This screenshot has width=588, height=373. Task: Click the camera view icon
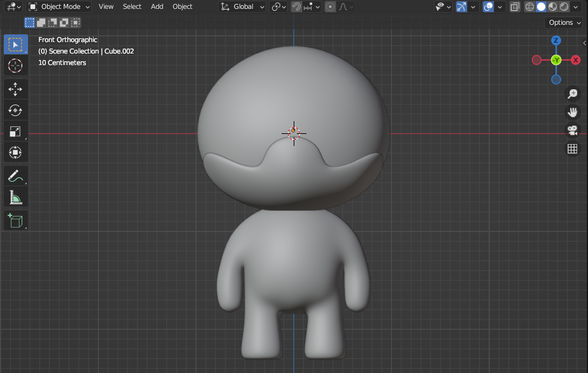coord(572,131)
